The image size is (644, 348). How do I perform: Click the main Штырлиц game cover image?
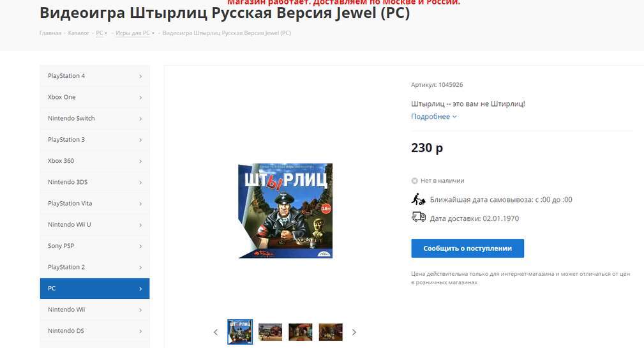[x=285, y=211]
